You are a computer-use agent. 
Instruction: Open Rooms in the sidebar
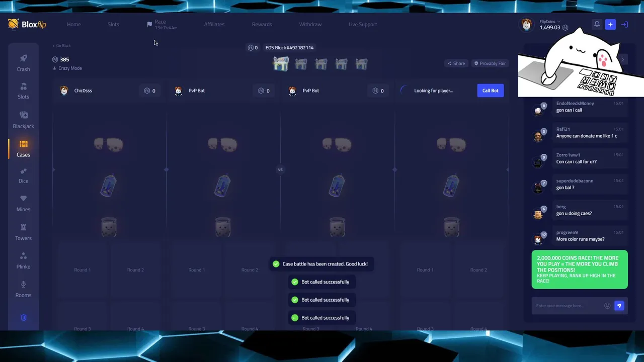tap(23, 290)
